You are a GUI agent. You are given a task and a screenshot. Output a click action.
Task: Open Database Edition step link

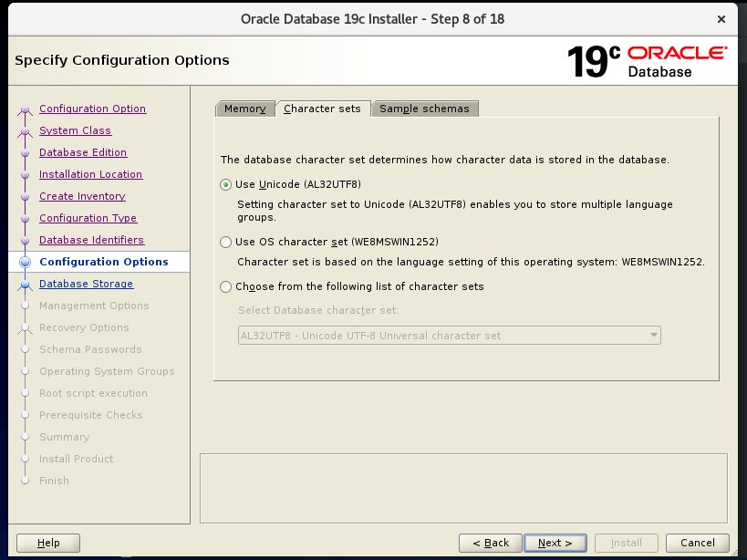(x=83, y=152)
